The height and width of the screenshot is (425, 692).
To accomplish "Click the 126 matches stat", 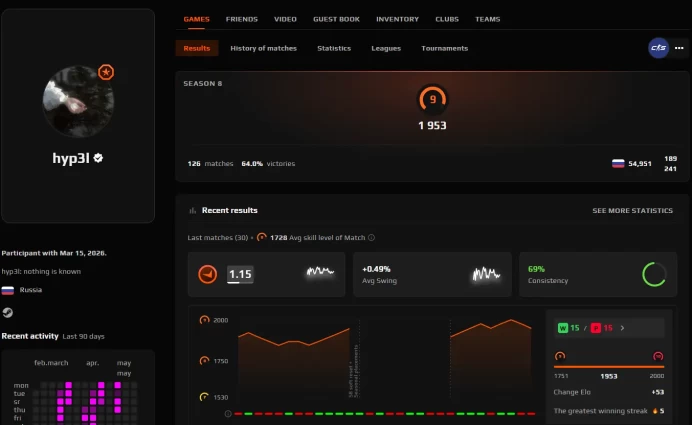I will [x=210, y=163].
